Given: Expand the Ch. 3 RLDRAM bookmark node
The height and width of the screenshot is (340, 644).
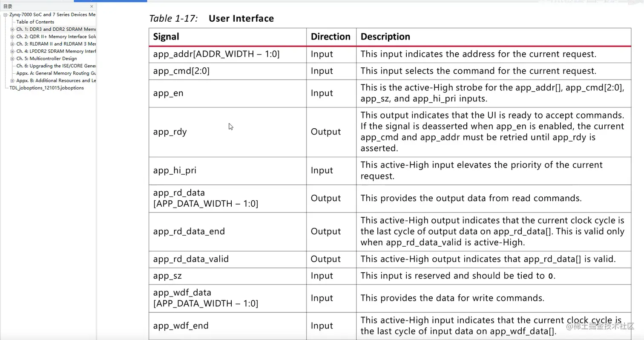Looking at the screenshot, I should click(12, 44).
